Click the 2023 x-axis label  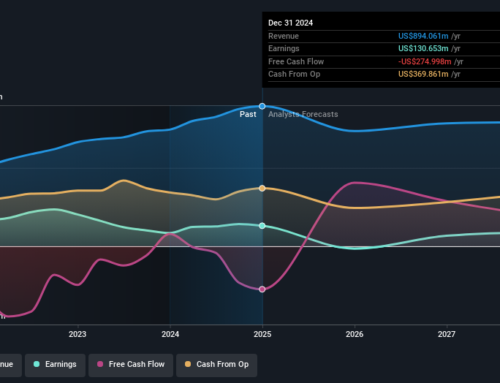78,334
